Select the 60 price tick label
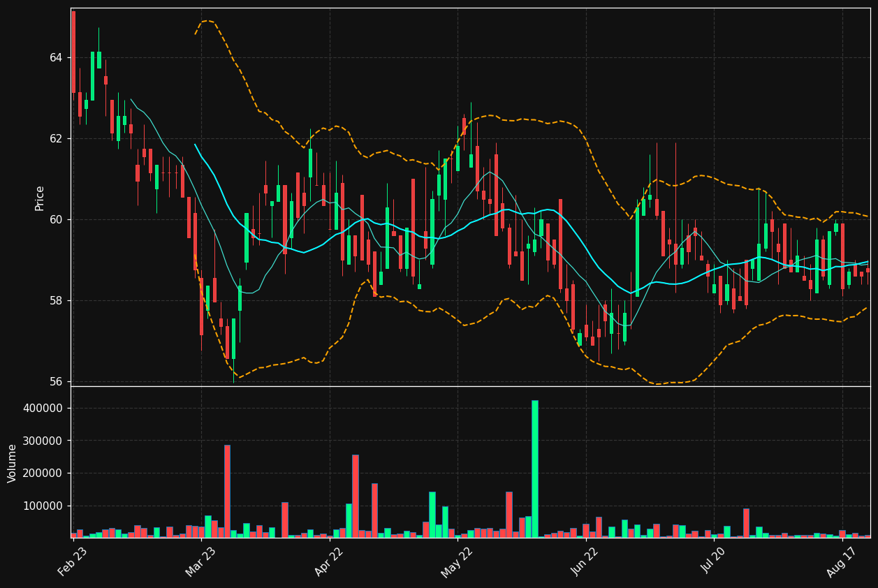 click(55, 219)
